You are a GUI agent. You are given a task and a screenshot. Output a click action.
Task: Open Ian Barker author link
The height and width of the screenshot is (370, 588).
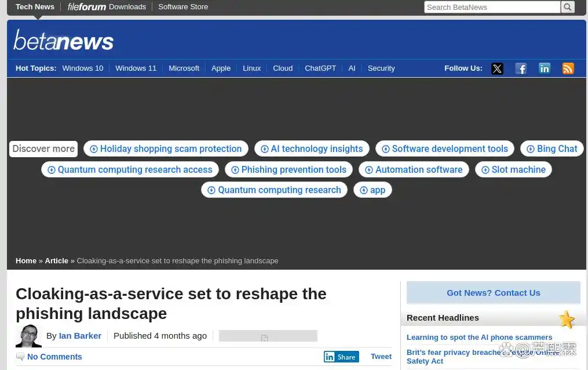[80, 336]
